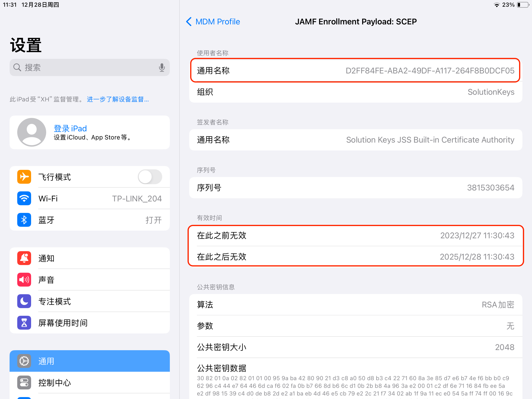Tap the red notification bell icon
Viewport: 532px width, 399px height.
[24, 258]
